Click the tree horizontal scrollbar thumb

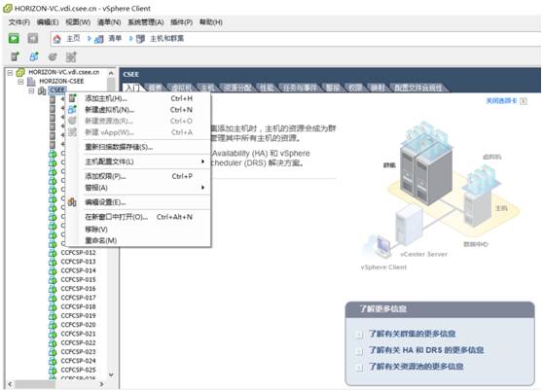35,384
